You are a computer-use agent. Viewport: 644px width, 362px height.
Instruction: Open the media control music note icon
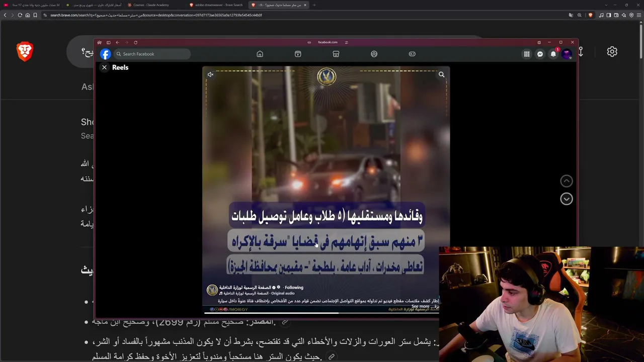(601, 15)
